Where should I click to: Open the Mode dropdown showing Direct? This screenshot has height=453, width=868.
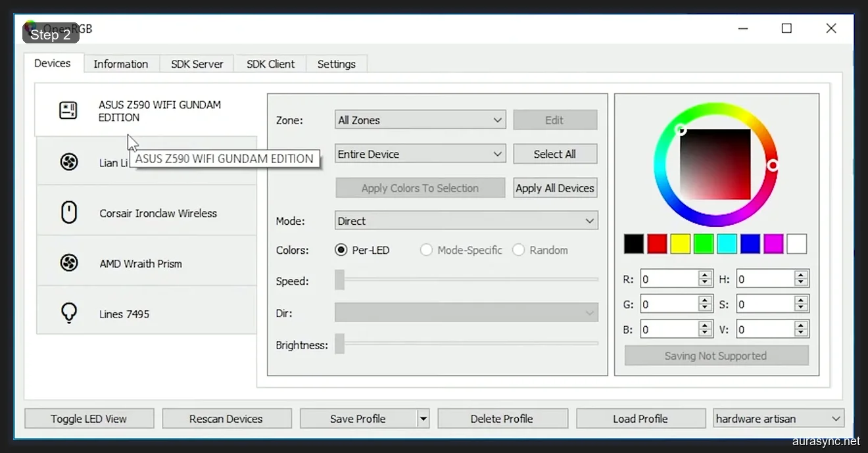(466, 220)
